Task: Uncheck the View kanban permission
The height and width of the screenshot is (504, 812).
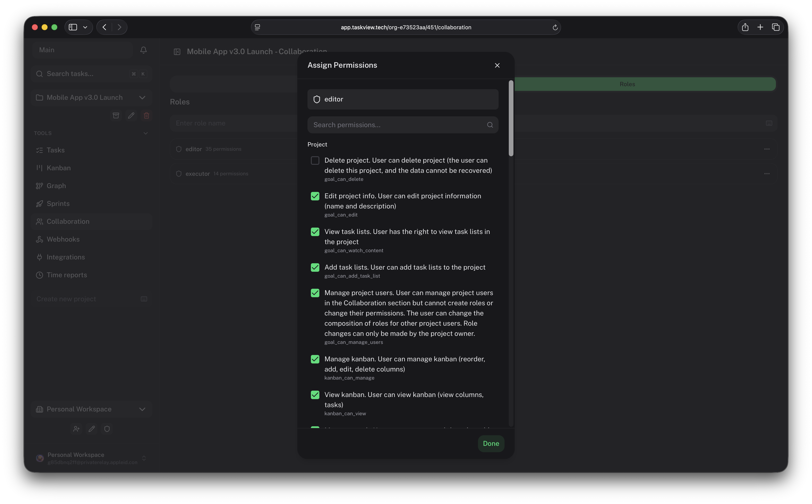Action: 315,395
